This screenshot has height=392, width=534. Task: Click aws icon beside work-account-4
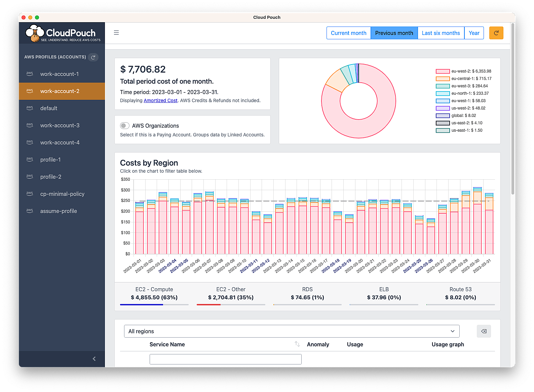click(30, 142)
